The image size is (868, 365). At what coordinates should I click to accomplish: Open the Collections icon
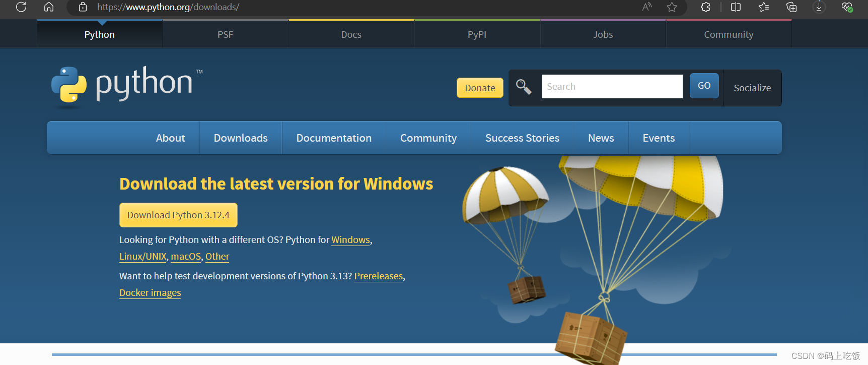(x=791, y=7)
